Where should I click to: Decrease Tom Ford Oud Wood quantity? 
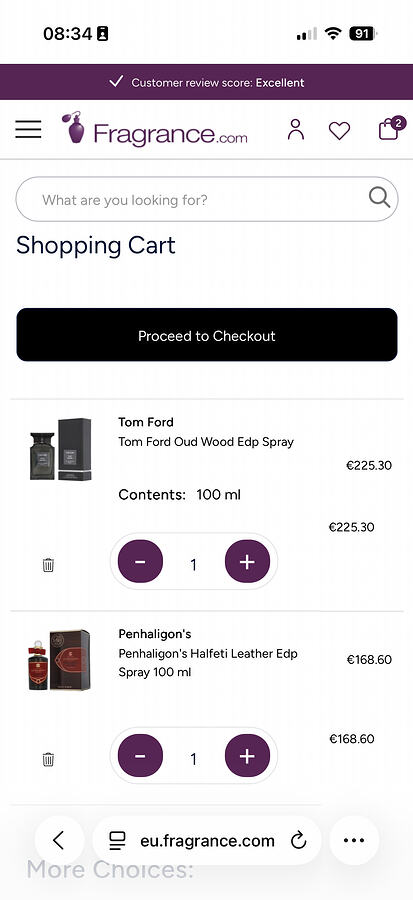click(141, 561)
